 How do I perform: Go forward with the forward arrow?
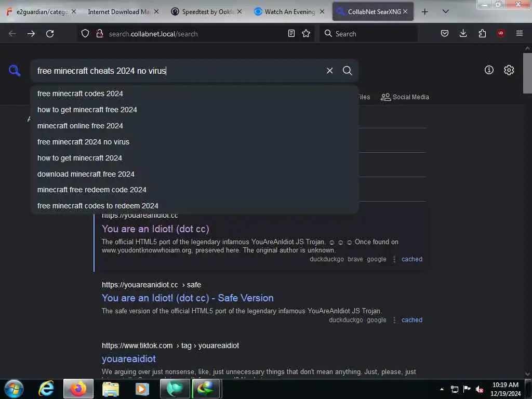(31, 34)
